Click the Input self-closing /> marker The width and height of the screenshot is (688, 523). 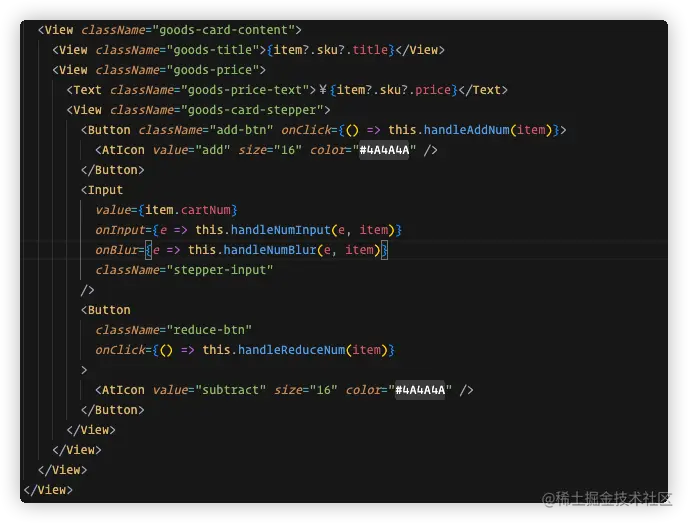pyautogui.click(x=87, y=290)
